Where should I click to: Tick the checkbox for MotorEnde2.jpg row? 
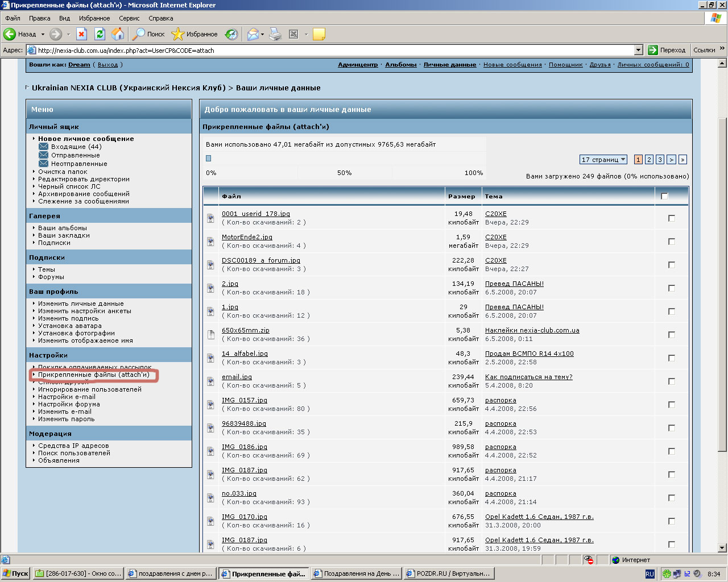672,242
